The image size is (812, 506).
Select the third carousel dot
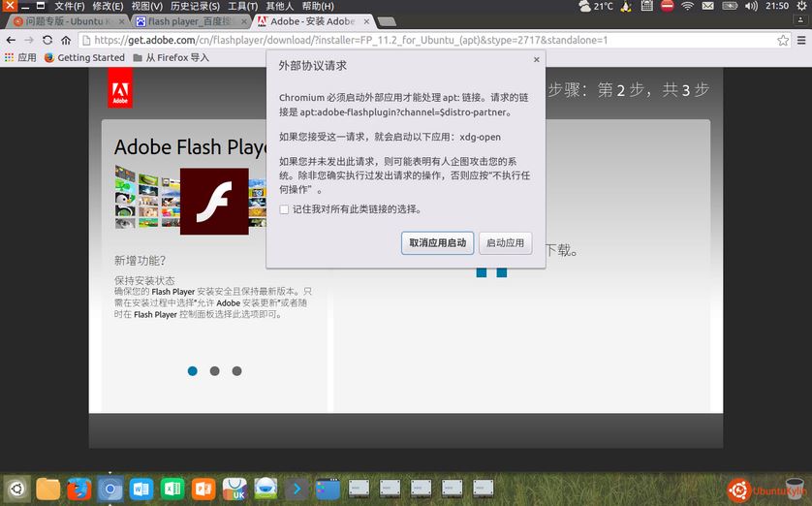pyautogui.click(x=236, y=371)
